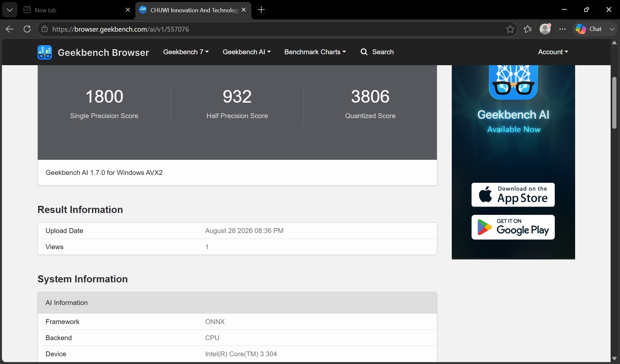View site information via the lock icon
Image resolution: width=620 pixels, height=364 pixels.
(x=45, y=29)
